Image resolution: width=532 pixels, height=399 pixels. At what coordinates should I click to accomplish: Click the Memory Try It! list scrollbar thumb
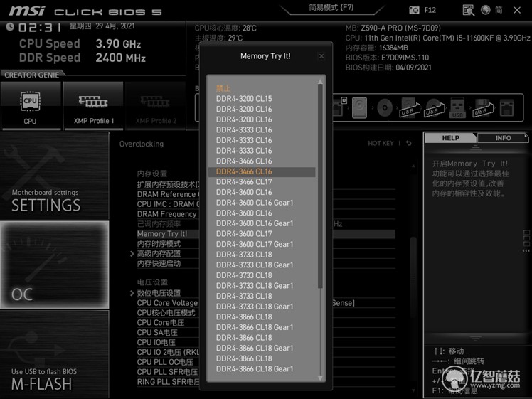pyautogui.click(x=320, y=186)
